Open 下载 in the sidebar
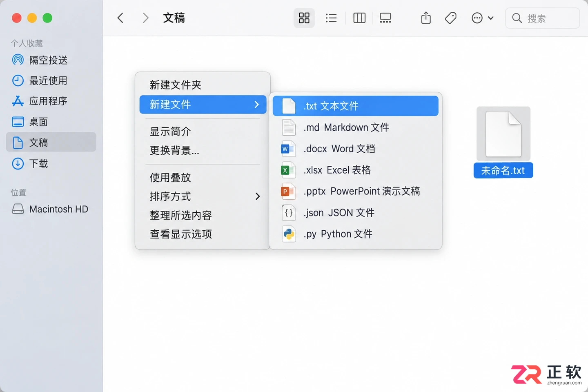The height and width of the screenshot is (392, 588). pyautogui.click(x=51, y=163)
